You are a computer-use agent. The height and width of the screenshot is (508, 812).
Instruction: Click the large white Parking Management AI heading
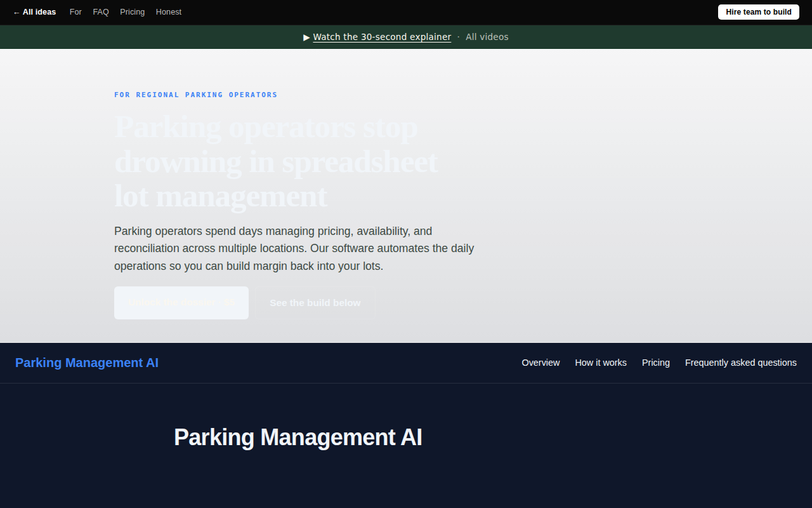coord(298,438)
